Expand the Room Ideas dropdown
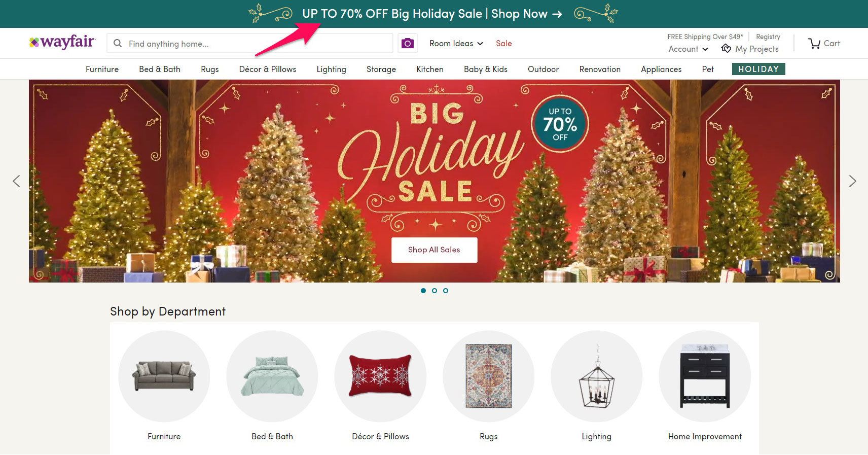868x455 pixels. tap(456, 44)
